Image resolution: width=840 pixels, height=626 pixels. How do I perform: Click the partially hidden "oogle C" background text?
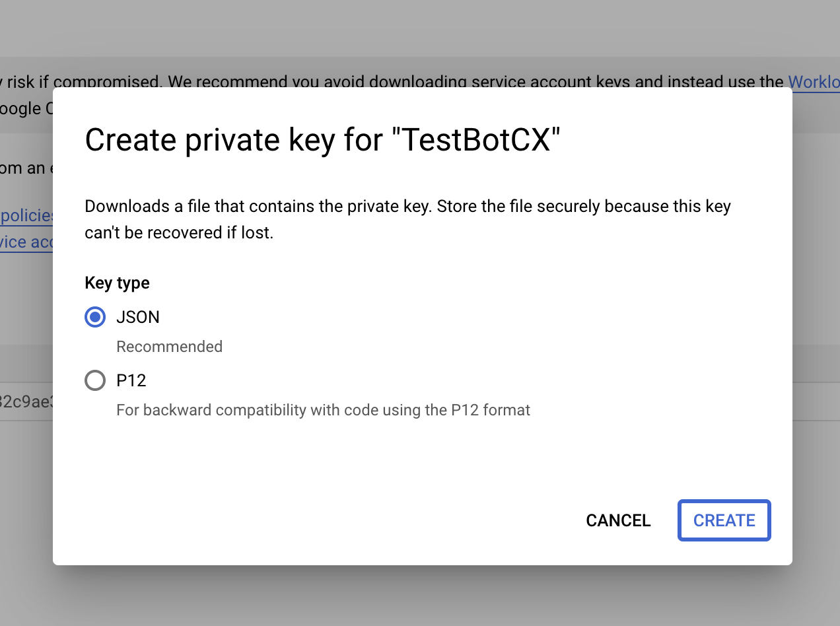(26, 109)
